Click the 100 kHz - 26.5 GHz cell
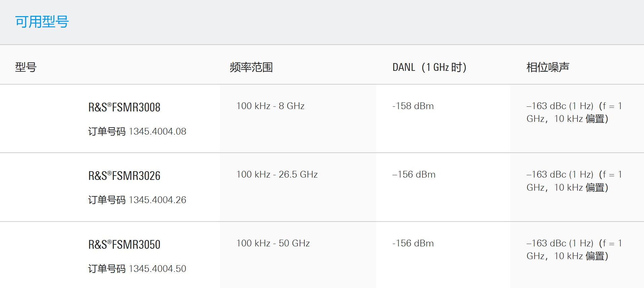Screen dimensions: 644x288 click(x=277, y=175)
